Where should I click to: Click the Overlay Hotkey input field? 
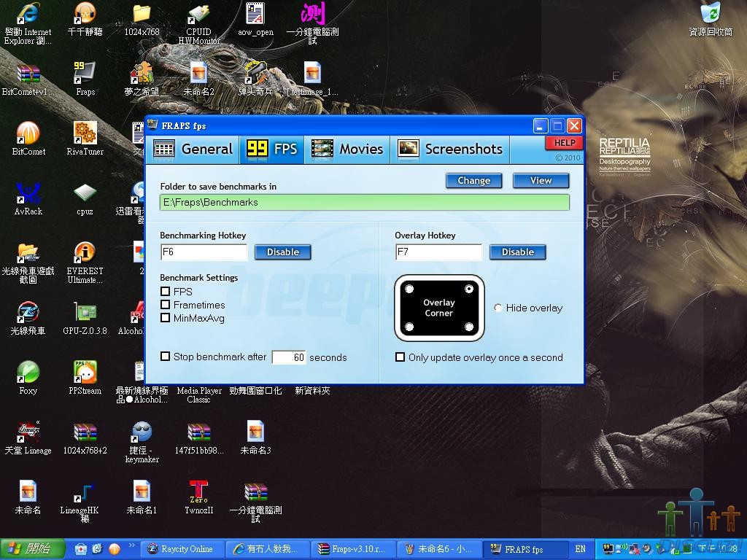click(x=438, y=252)
